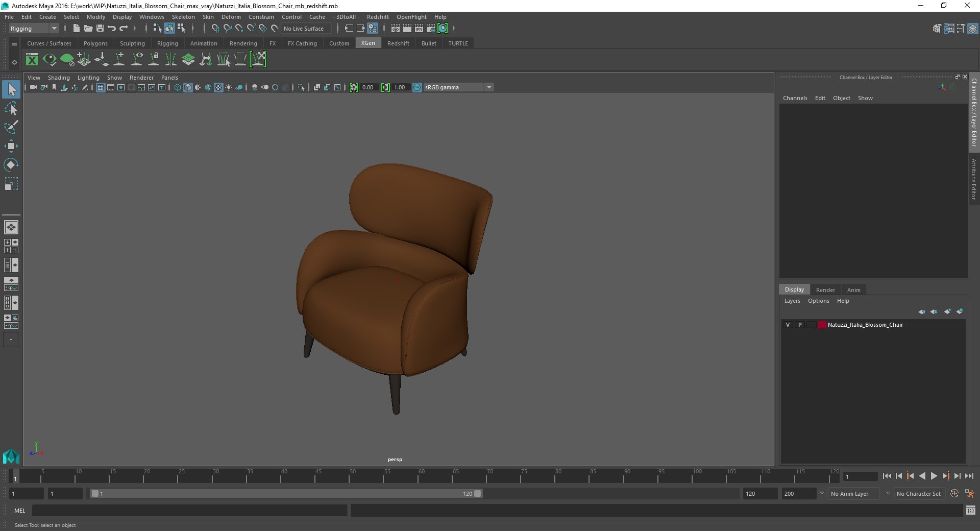The image size is (980, 531).
Task: Toggle the film gate display
Action: [111, 87]
